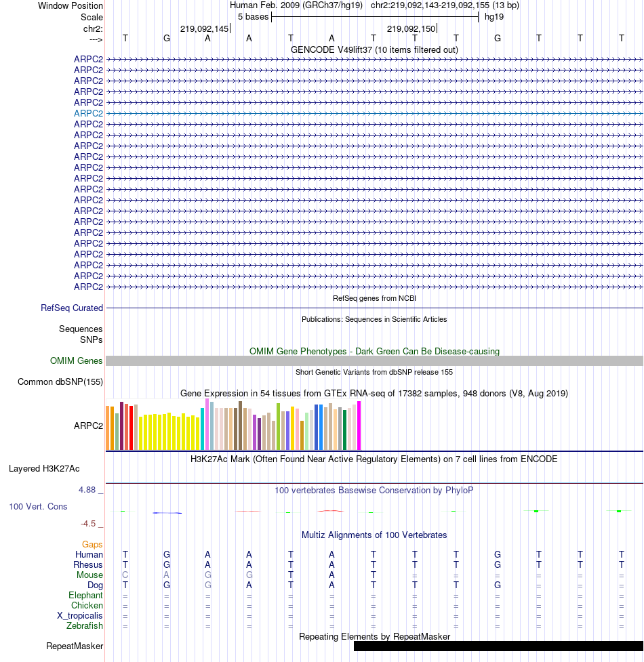The height and width of the screenshot is (662, 644).
Task: Open the Publications: Sequences in Scientific Articles title
Action: tap(374, 320)
